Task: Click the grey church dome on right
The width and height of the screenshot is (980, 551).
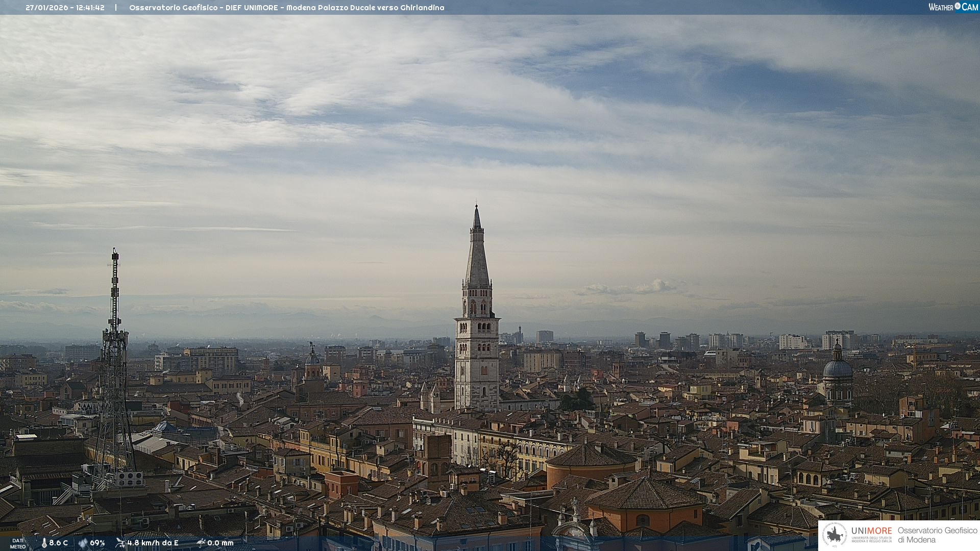Action: coord(838,368)
